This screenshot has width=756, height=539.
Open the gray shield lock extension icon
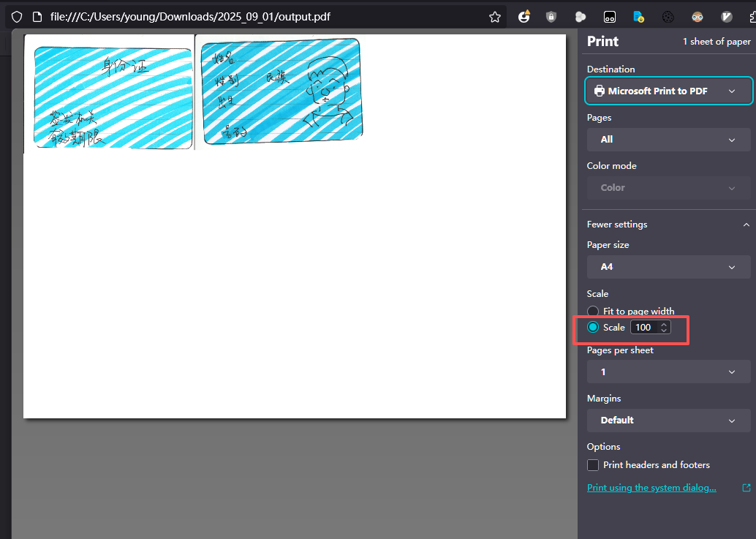pyautogui.click(x=551, y=17)
